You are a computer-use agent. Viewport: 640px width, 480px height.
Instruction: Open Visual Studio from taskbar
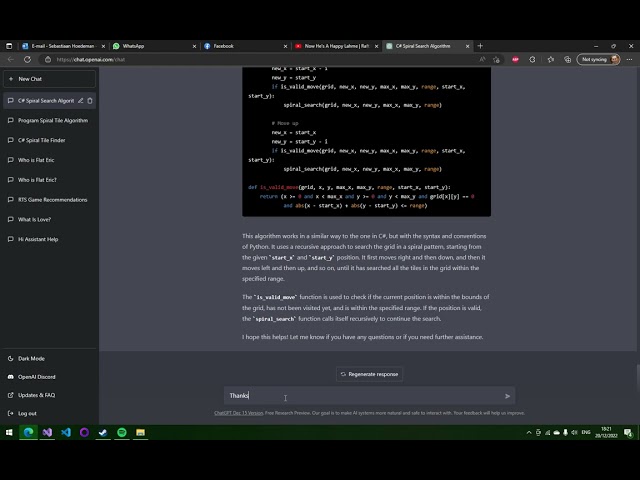click(47, 432)
